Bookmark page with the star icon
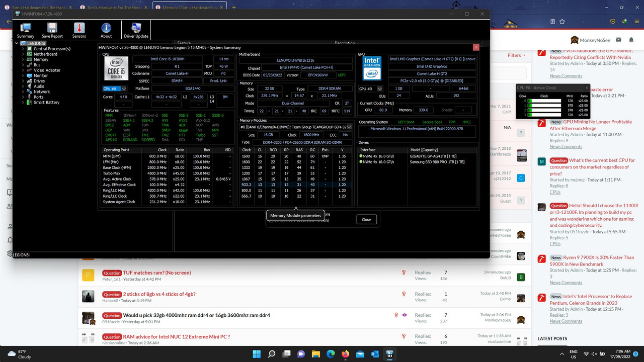This screenshot has width=644, height=362. point(562,22)
